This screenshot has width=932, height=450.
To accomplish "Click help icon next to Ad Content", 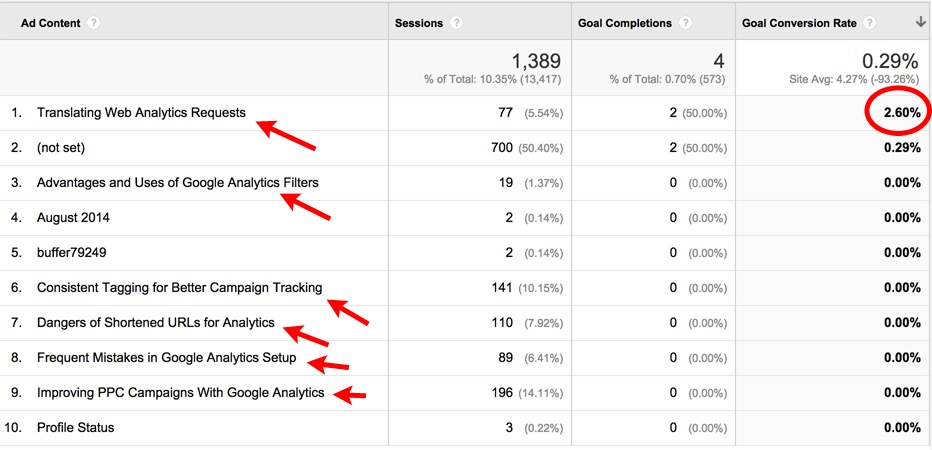I will click(93, 23).
